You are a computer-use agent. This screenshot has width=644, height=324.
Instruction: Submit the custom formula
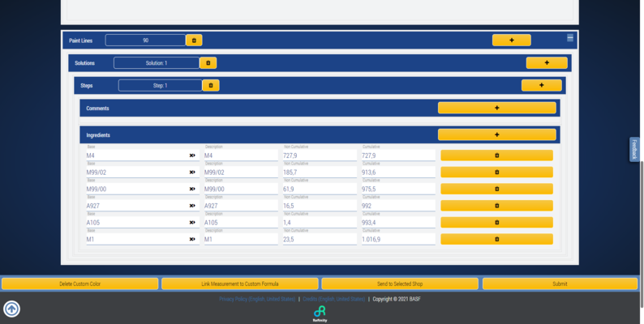tap(560, 283)
